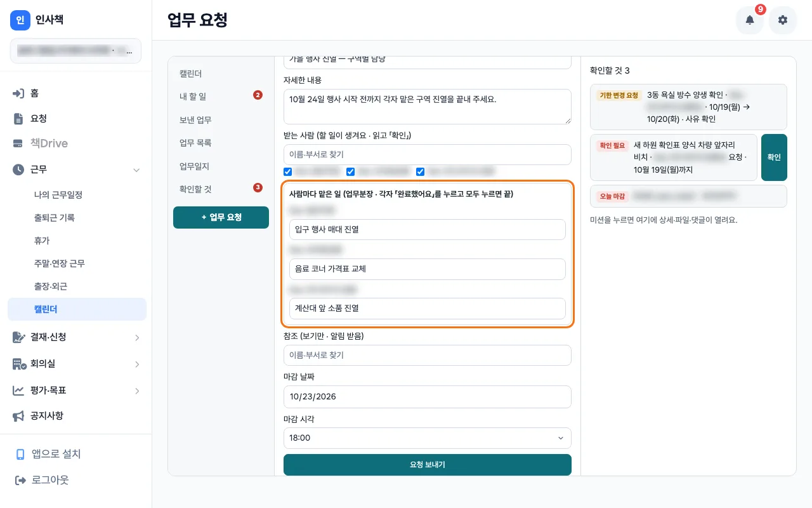The width and height of the screenshot is (812, 508).
Task: Expand the 회의실 chevron
Action: [x=137, y=364]
